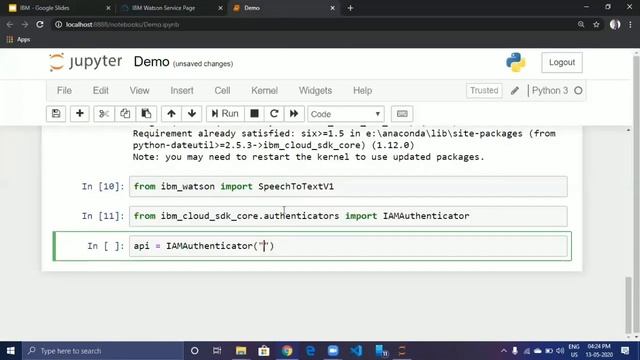
Task: Click the Python logo icon
Action: (x=516, y=62)
